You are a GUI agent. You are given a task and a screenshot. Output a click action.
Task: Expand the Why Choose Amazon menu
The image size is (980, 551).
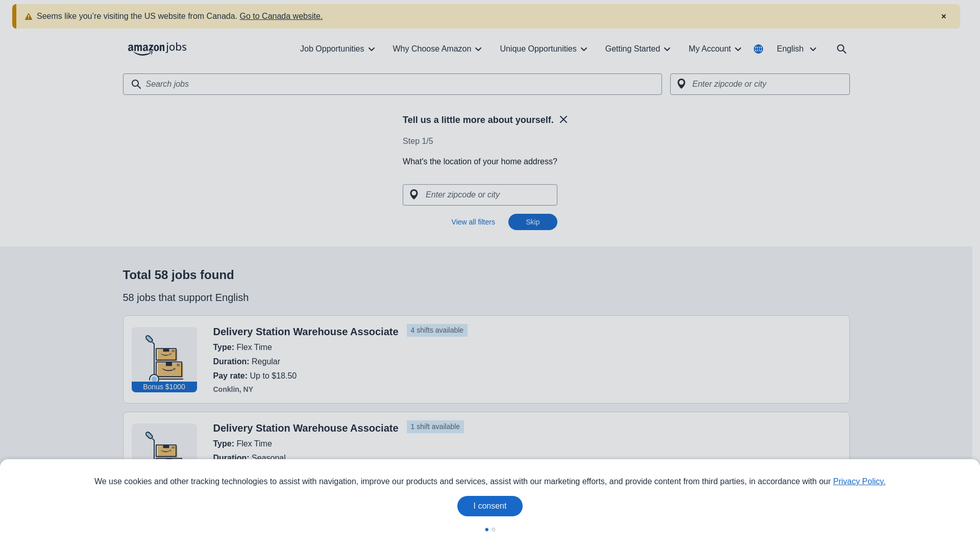(437, 49)
